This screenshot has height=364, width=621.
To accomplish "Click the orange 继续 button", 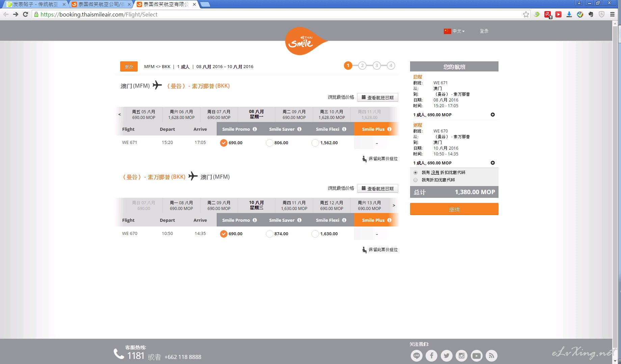I will click(x=454, y=209).
